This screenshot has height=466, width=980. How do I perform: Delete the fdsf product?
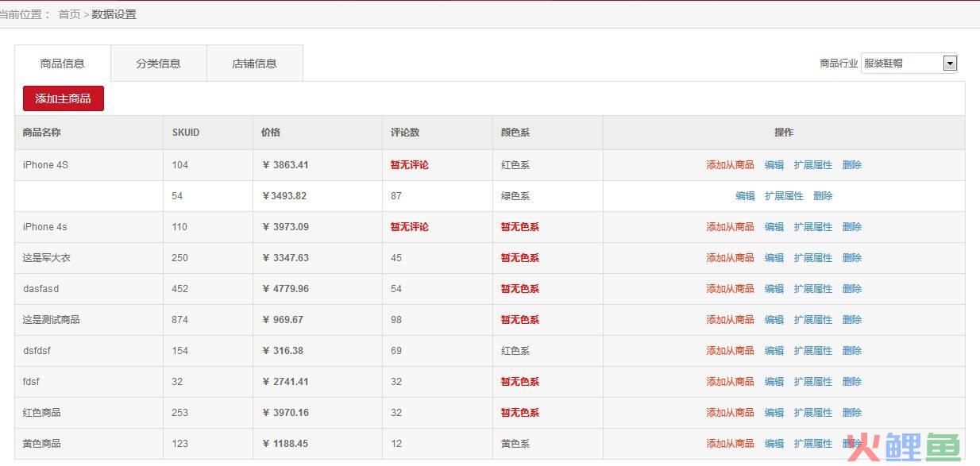click(x=852, y=382)
